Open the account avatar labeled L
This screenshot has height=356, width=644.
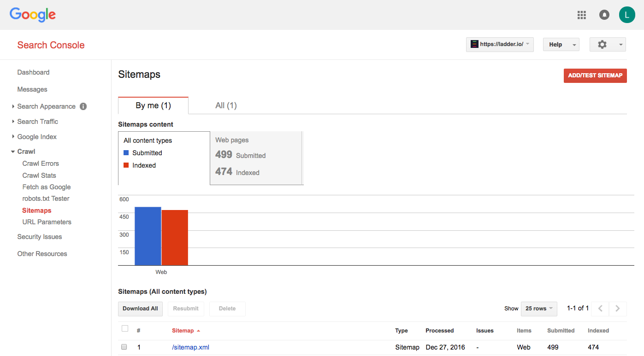pyautogui.click(x=626, y=15)
